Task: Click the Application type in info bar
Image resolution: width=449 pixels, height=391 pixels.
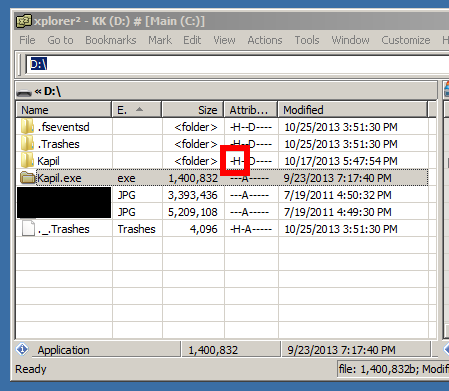Action: 63,350
